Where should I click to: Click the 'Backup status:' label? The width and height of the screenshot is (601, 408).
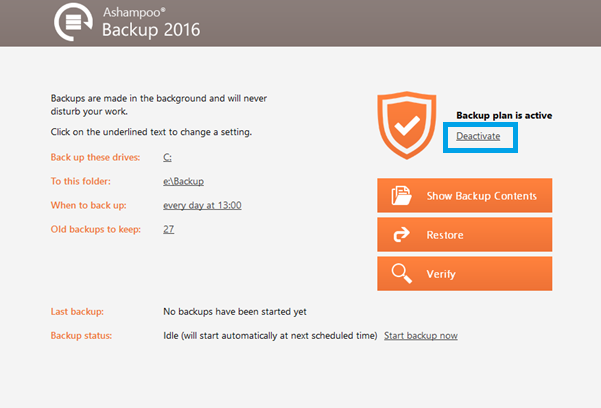[81, 336]
